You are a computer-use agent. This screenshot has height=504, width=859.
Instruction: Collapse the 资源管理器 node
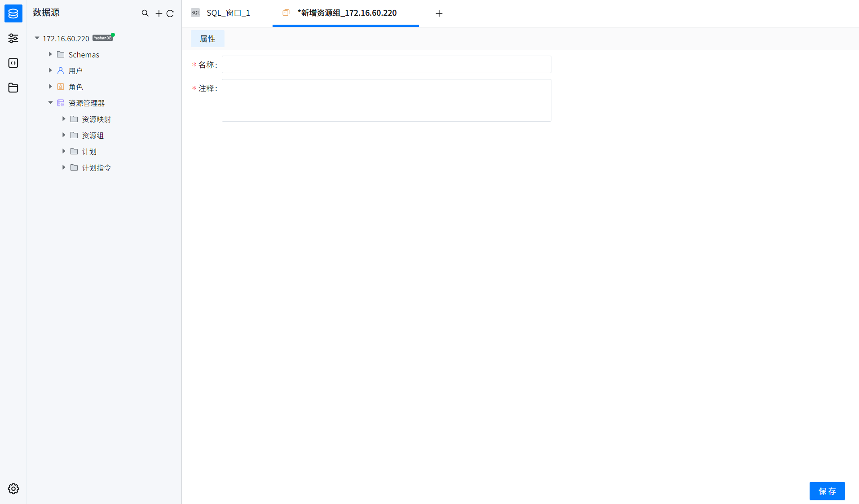[x=50, y=103]
